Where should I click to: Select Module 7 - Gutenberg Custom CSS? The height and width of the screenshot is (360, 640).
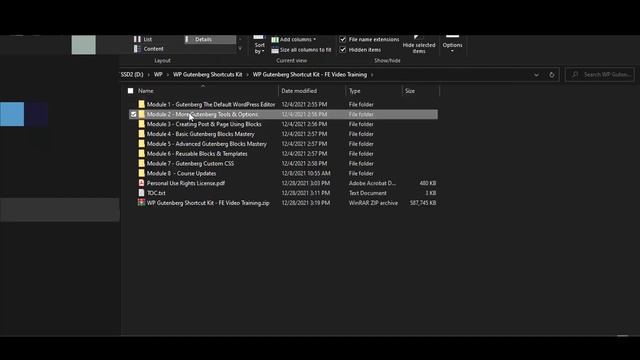coord(191,163)
